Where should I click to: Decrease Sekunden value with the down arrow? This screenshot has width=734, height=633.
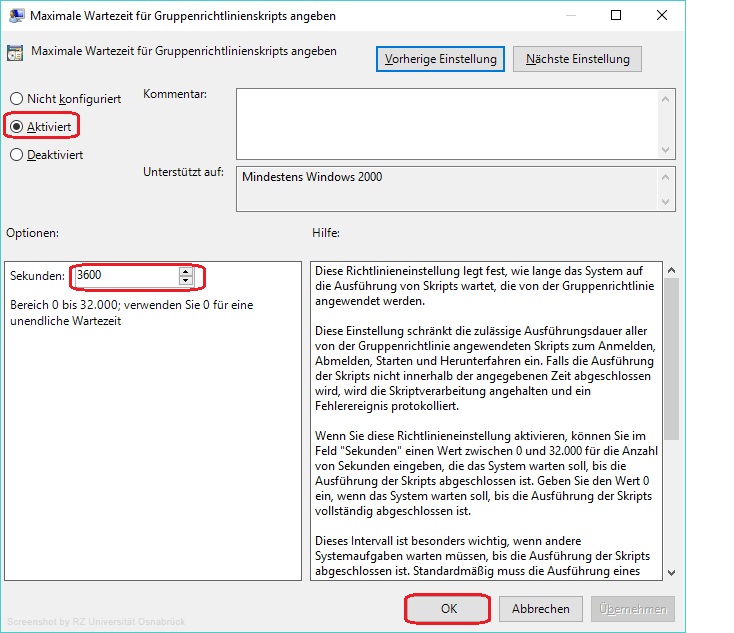[x=185, y=280]
